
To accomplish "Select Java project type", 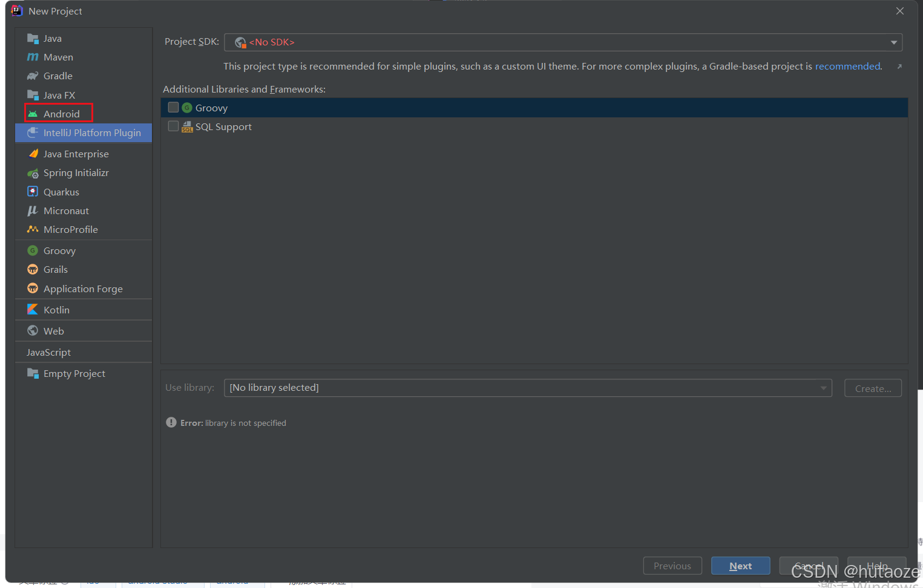I will pos(84,38).
